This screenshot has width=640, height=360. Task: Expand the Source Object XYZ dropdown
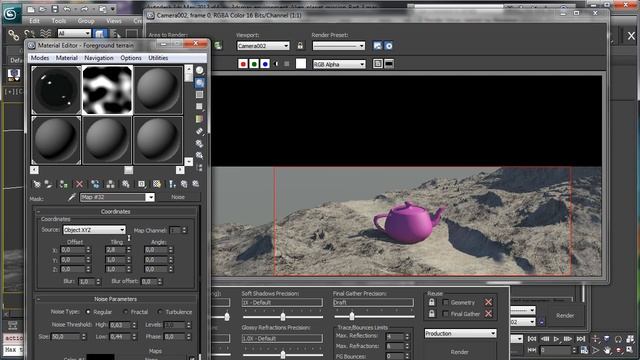coord(94,230)
